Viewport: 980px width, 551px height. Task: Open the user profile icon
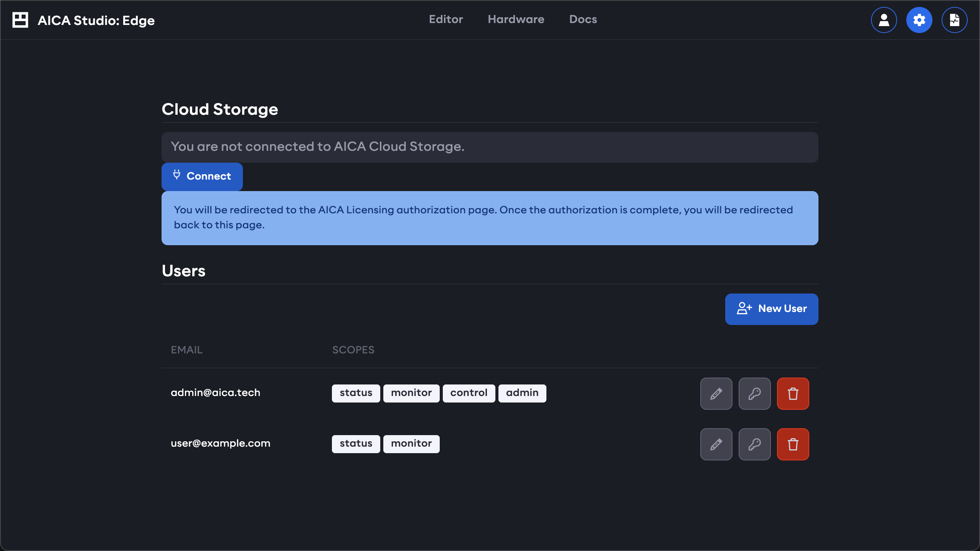(x=884, y=20)
